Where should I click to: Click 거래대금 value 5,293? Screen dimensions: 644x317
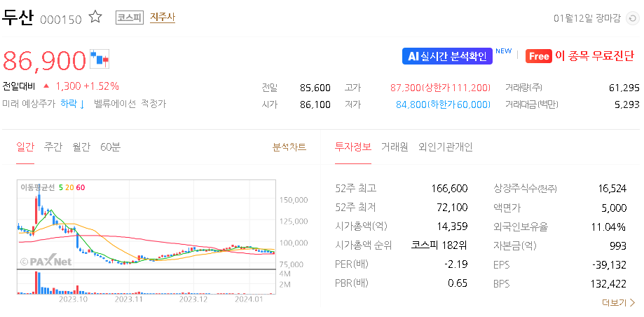click(627, 104)
